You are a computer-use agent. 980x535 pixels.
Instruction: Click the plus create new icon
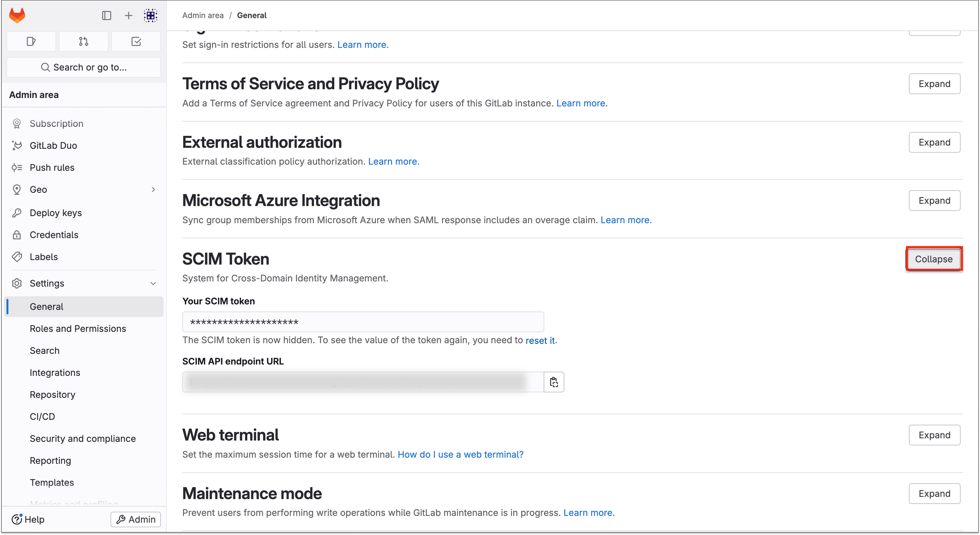point(129,15)
